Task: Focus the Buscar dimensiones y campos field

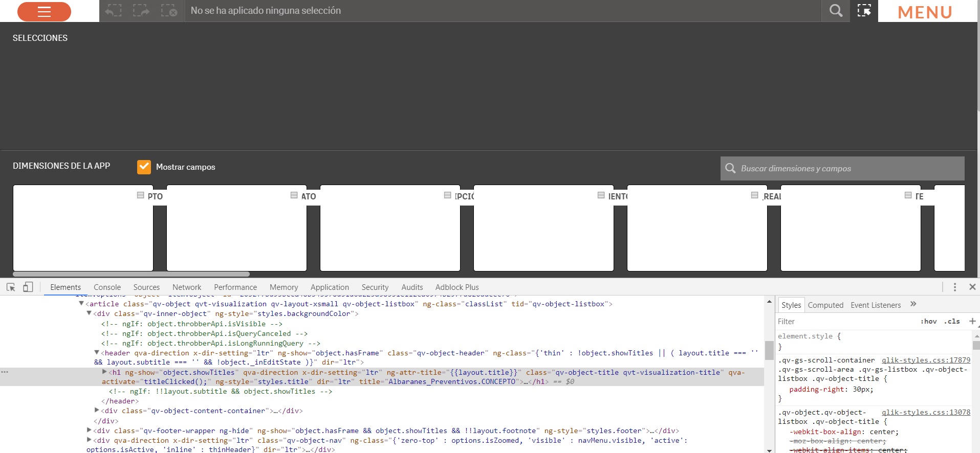Action: click(842, 168)
